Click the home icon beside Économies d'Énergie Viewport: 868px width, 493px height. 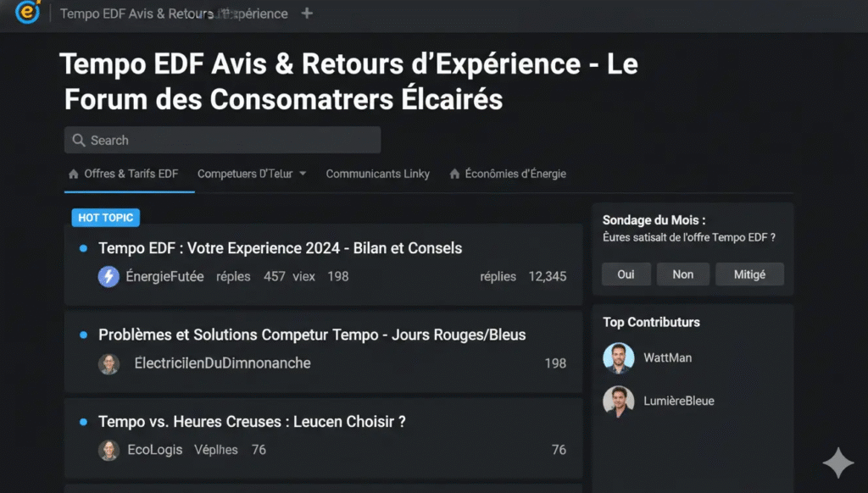pyautogui.click(x=455, y=174)
